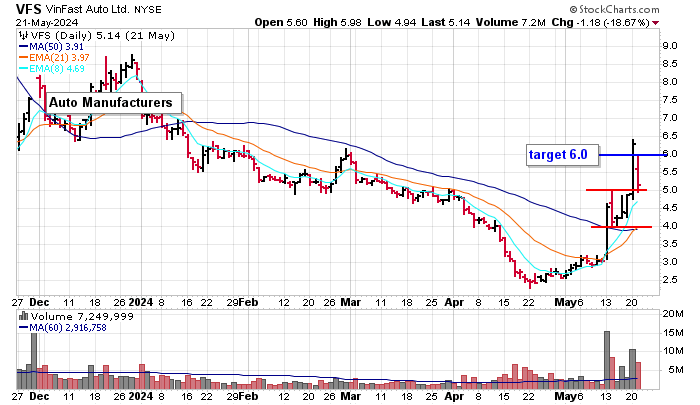Click the candlestick icon beside VFS (Daily)

[24, 36]
